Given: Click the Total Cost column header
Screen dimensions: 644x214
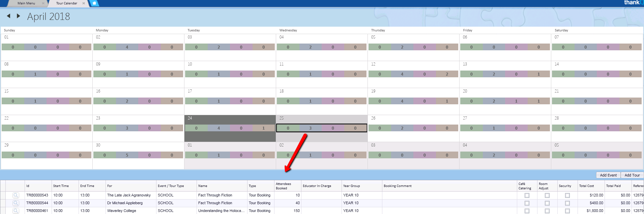Looking at the screenshot, I should pyautogui.click(x=586, y=186).
